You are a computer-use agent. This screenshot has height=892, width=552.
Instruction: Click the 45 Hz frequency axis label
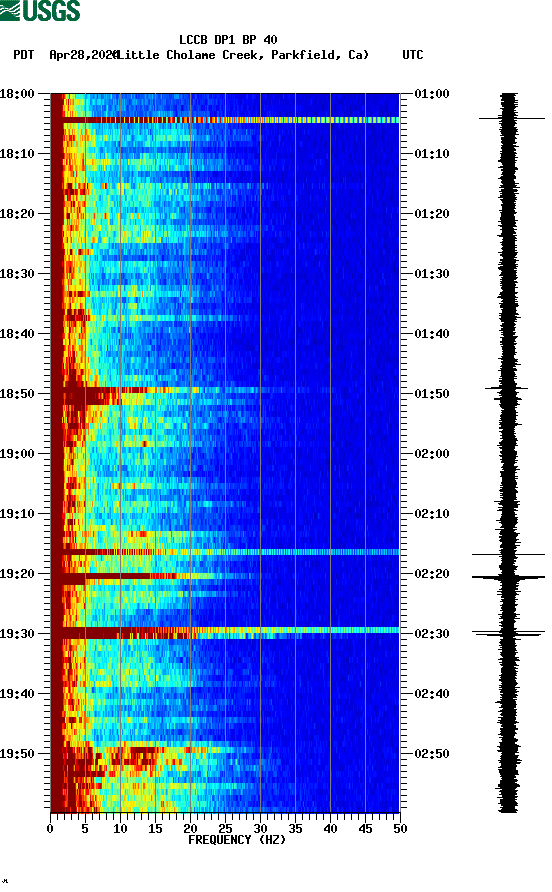click(365, 828)
